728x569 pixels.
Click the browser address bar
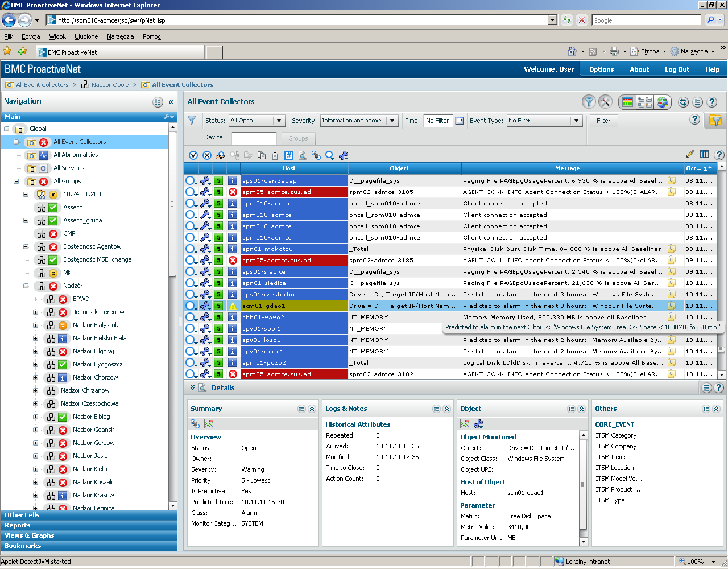(301, 20)
